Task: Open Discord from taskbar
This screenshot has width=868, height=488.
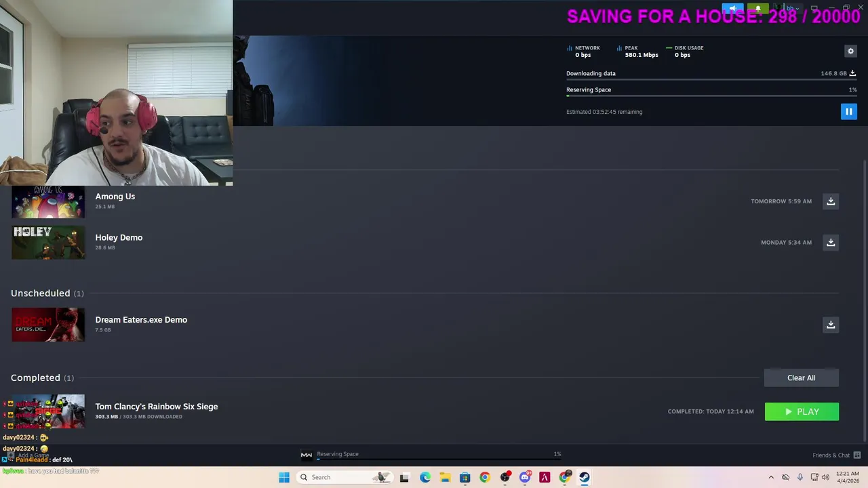Action: pos(524,477)
